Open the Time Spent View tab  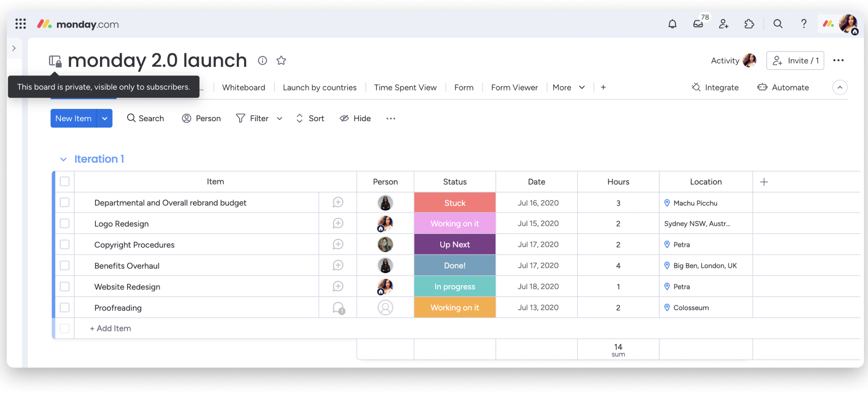coord(406,87)
